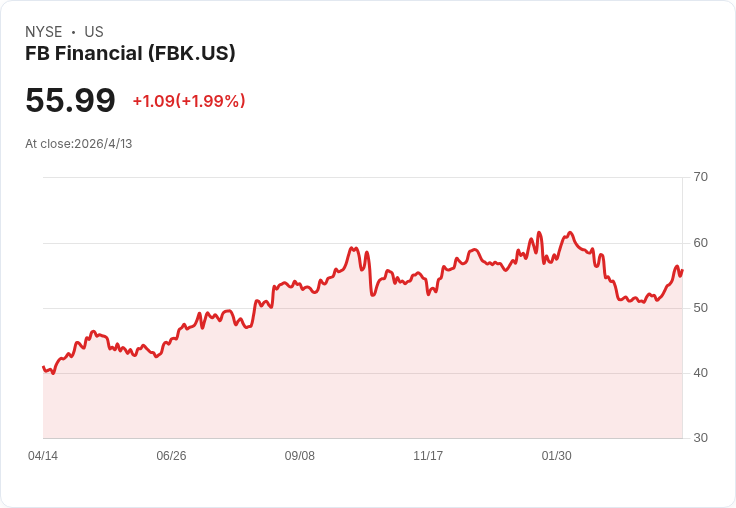This screenshot has height=508, width=736.
Task: Click the dot separator between NYSE and US
Action: (73, 32)
